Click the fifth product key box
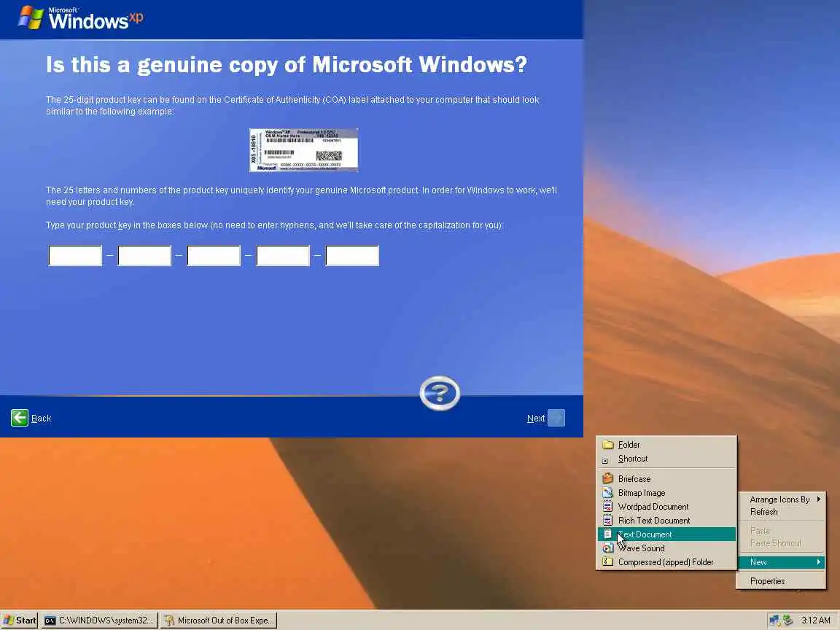840x630 pixels. [352, 255]
